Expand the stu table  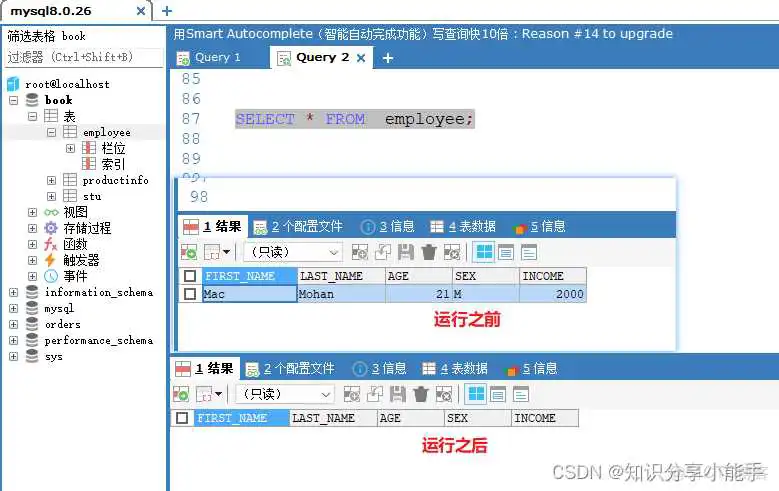(51, 196)
